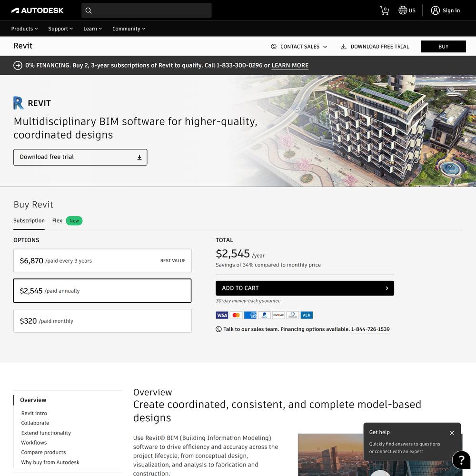Select the $320 paid monthly option
The height and width of the screenshot is (476, 476).
[103, 320]
